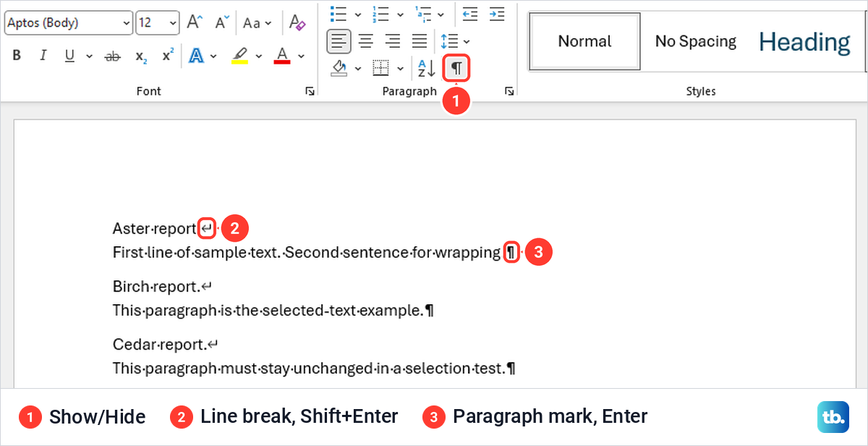Toggle Show/Hide paragraph marks button
Image resolution: width=868 pixels, height=446 pixels.
tap(456, 68)
